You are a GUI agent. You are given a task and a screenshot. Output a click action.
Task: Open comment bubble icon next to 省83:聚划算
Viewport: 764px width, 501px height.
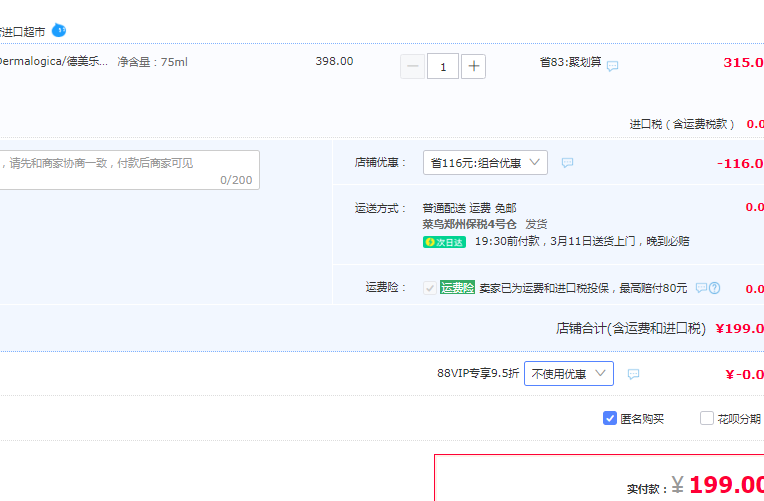[612, 66]
